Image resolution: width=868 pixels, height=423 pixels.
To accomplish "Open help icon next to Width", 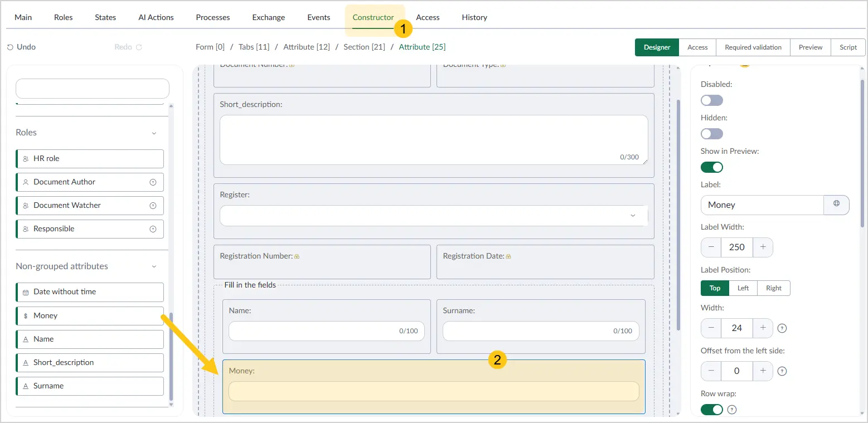I will (782, 328).
